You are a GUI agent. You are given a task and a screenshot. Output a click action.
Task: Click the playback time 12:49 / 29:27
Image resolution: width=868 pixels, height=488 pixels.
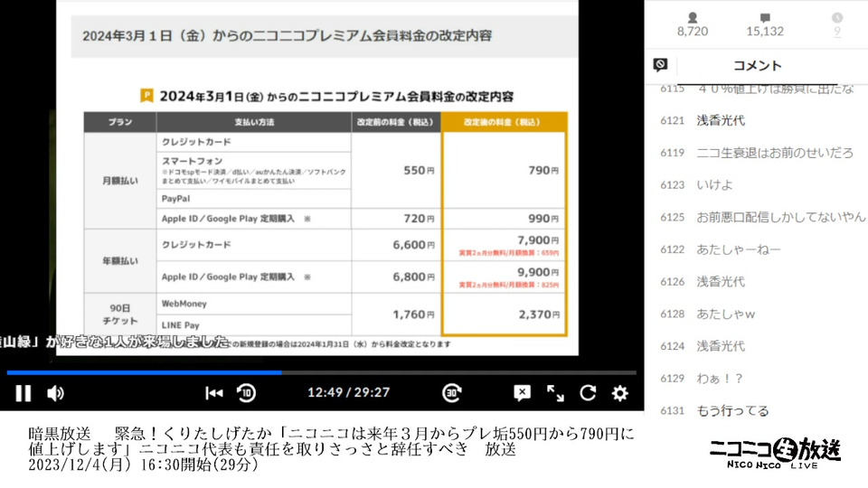349,392
